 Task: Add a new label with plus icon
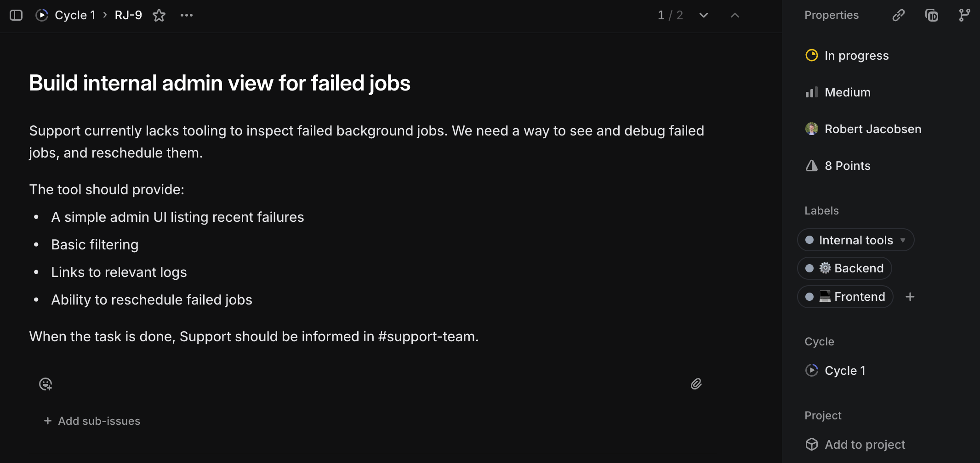910,297
